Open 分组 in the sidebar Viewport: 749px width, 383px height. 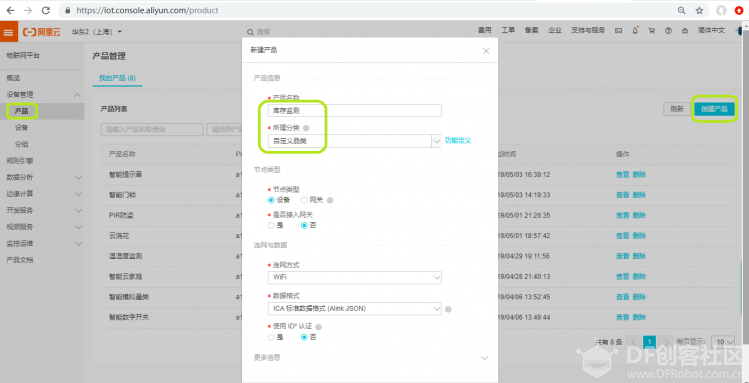coord(21,144)
